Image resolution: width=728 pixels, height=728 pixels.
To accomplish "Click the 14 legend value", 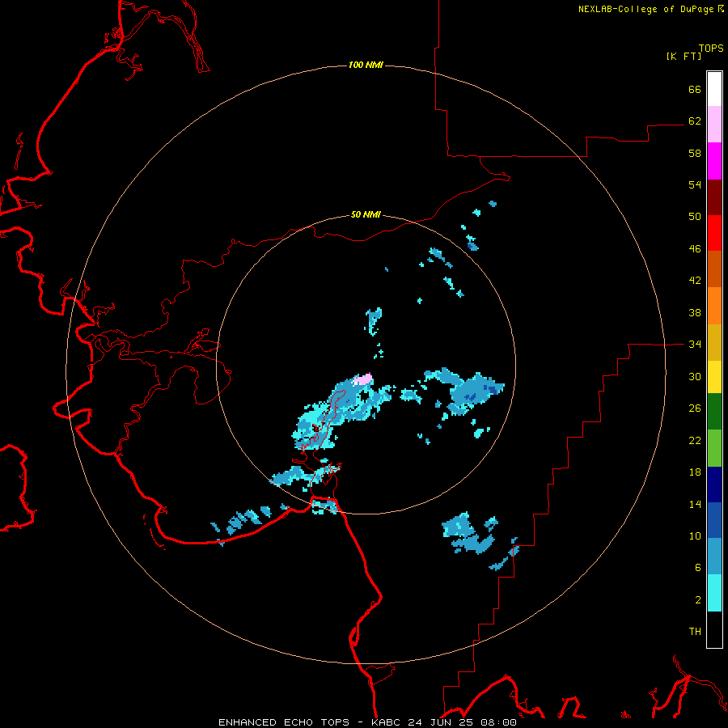I will coord(695,504).
